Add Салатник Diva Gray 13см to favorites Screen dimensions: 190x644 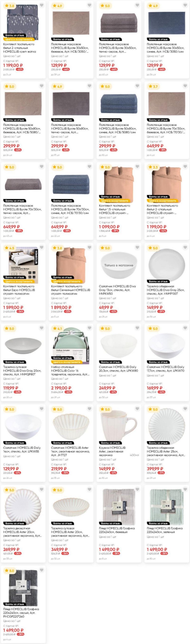click(x=137, y=247)
